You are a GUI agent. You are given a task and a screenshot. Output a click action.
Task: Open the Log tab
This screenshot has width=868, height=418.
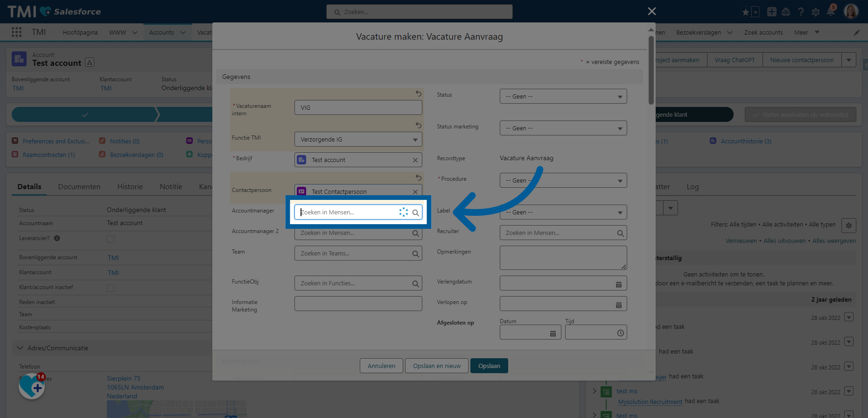pyautogui.click(x=693, y=186)
